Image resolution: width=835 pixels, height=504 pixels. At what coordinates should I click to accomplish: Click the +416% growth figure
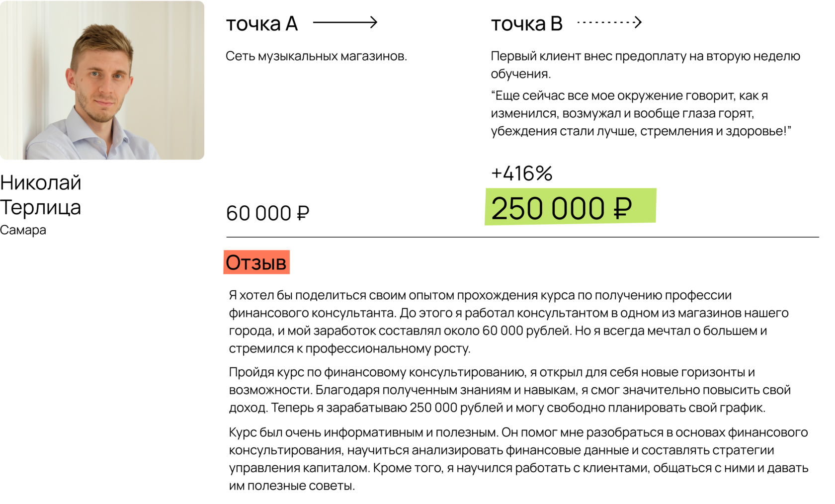522,173
